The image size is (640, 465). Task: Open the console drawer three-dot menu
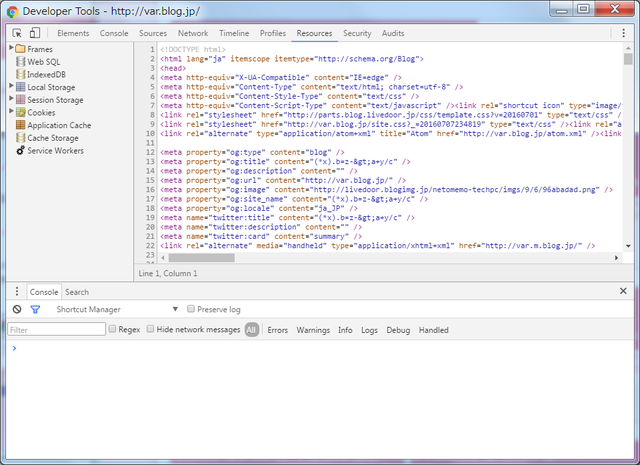[x=17, y=291]
